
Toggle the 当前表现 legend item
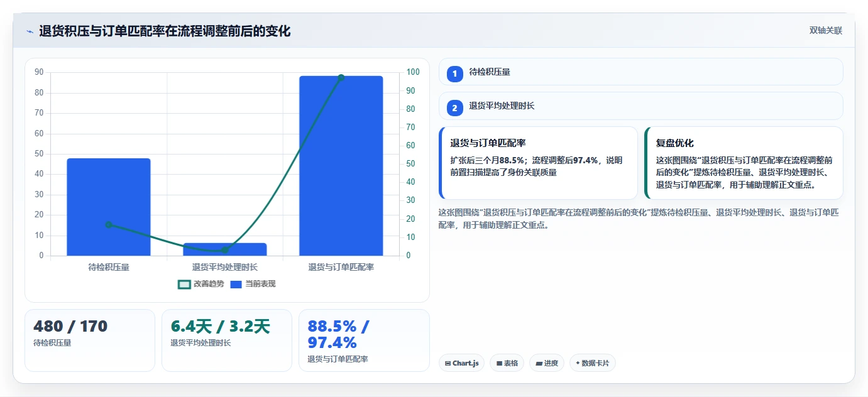tap(253, 284)
